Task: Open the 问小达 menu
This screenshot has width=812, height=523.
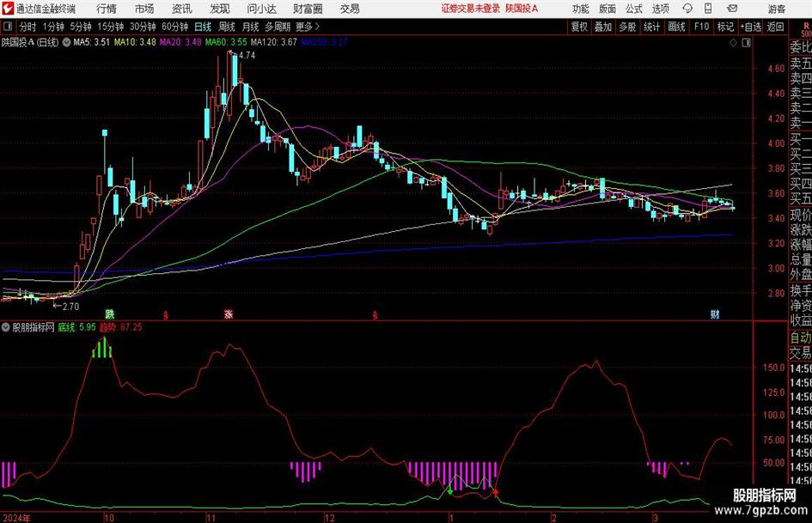Action: click(261, 9)
